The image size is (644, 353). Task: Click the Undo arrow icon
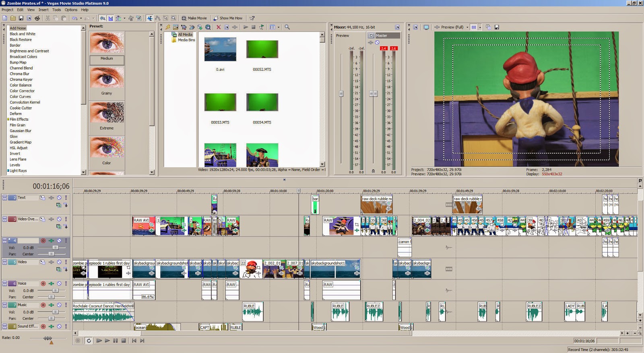point(74,18)
